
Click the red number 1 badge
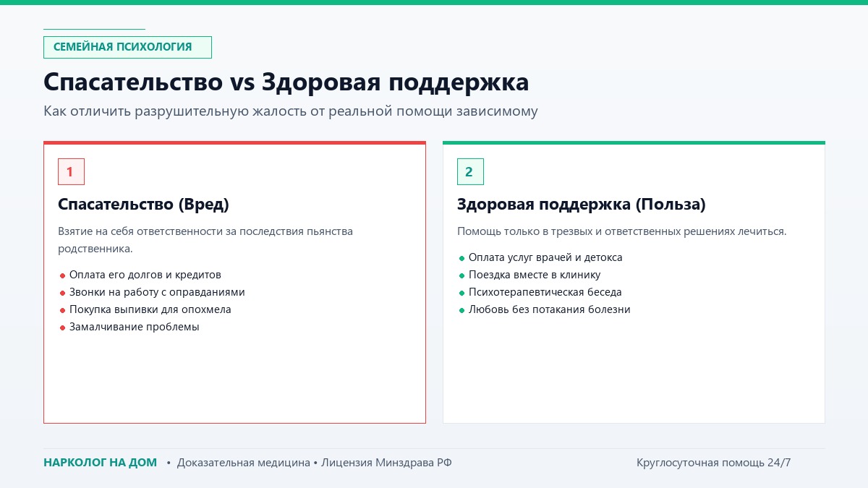[x=71, y=171]
